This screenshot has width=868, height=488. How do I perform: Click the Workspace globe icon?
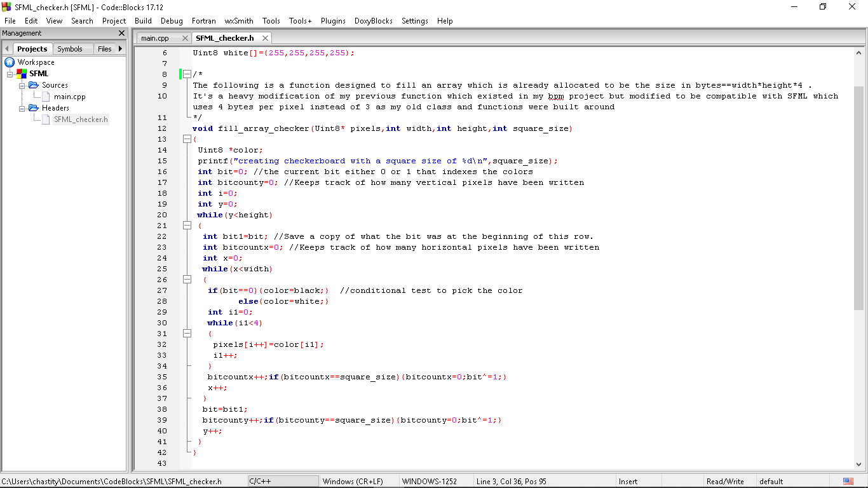[x=9, y=62]
